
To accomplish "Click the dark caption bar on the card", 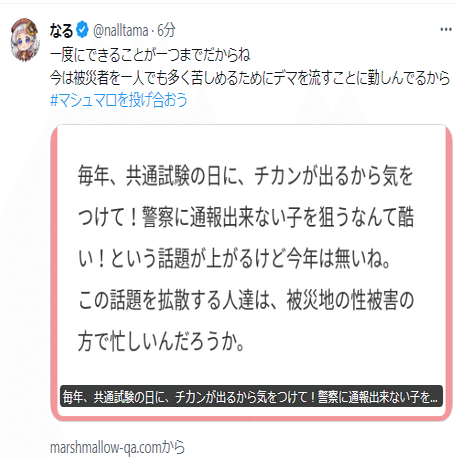I will 251,396.
